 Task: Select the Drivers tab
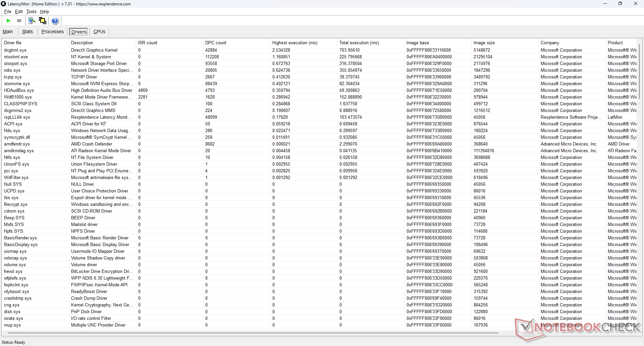[x=79, y=32]
